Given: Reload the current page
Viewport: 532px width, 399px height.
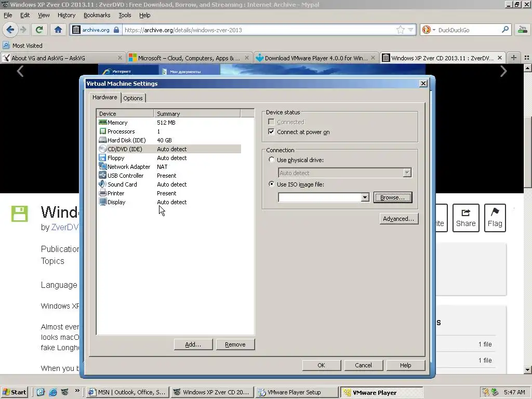Looking at the screenshot, I should [x=39, y=30].
